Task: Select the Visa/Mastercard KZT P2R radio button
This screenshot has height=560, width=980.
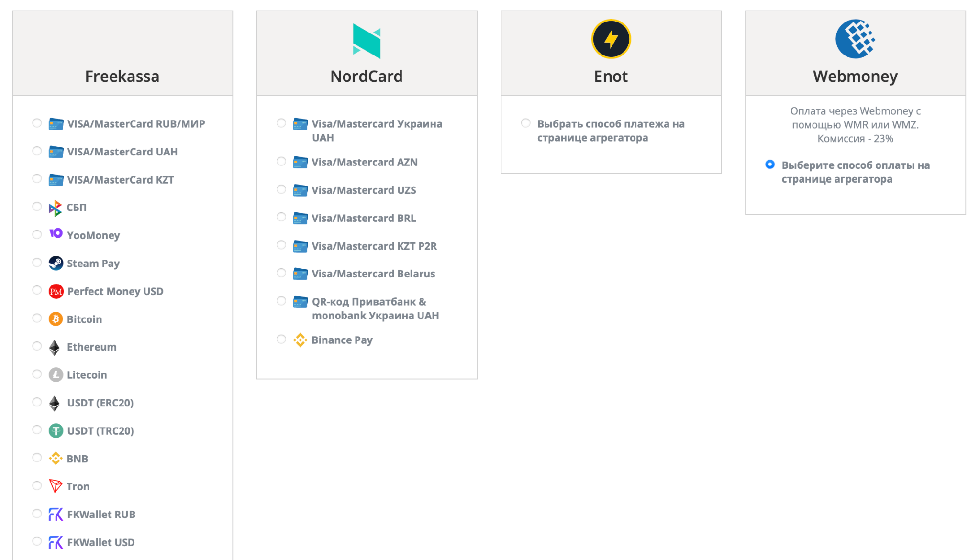Action: point(281,245)
